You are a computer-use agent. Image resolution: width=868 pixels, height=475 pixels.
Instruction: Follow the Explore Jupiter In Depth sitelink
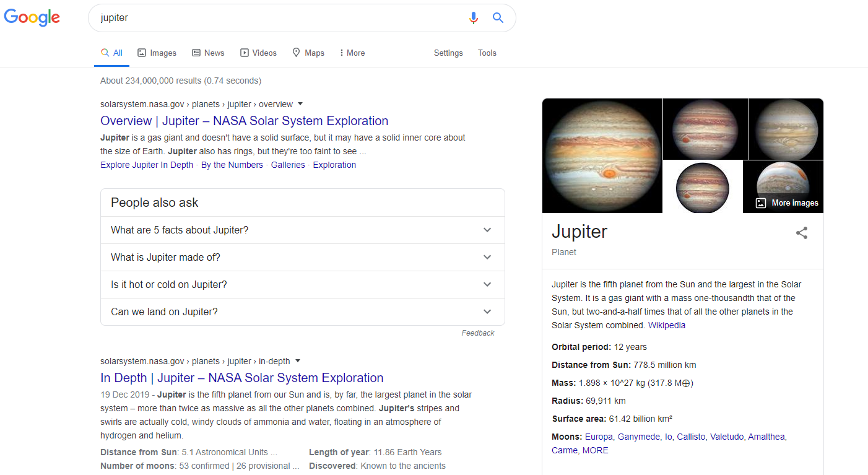click(x=147, y=165)
